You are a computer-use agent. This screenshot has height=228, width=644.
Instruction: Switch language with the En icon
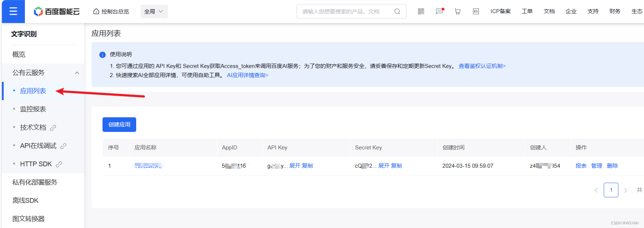tap(476, 11)
